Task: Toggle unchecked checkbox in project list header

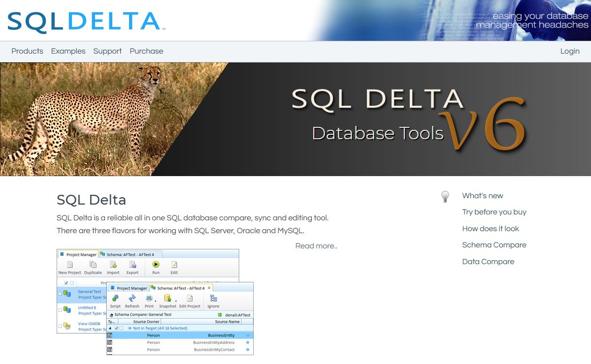Action: click(72, 283)
